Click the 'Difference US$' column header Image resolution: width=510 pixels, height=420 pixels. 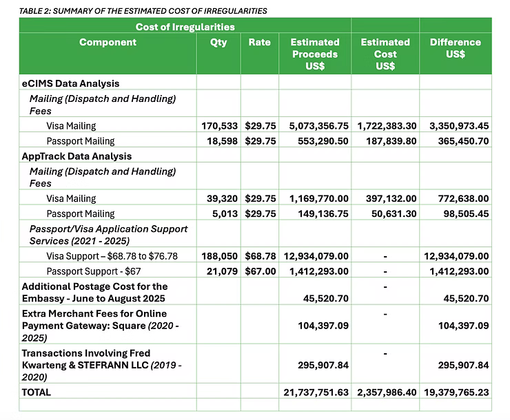click(456, 48)
